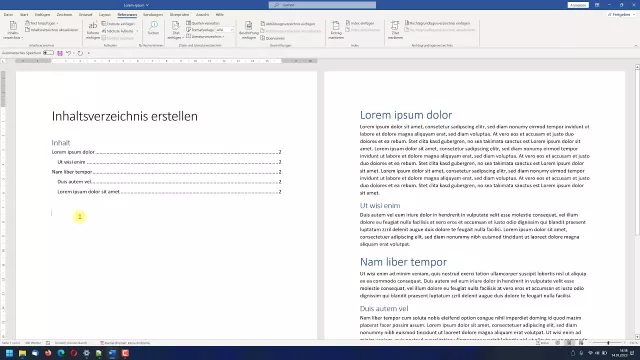Screen dimensions: 640x360
Task: Click Zitat einfügen button
Action: click(x=176, y=31)
